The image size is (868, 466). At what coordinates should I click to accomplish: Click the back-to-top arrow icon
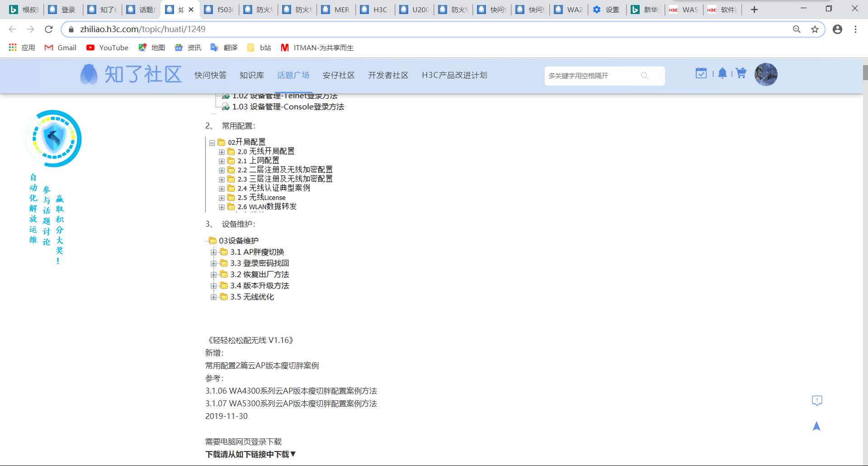click(x=816, y=426)
